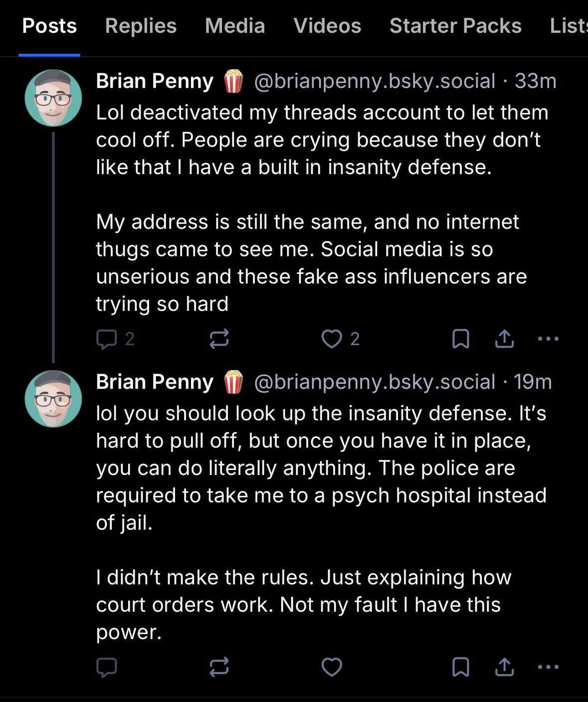This screenshot has width=588, height=702.
Task: Like the second post about court orders
Action: (332, 667)
